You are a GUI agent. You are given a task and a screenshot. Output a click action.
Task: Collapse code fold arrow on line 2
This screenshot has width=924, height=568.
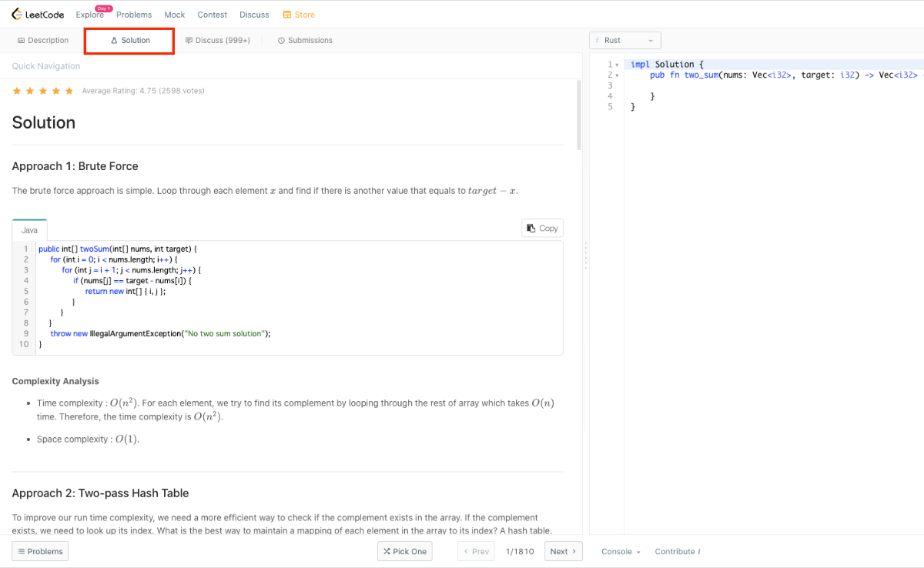[x=617, y=75]
